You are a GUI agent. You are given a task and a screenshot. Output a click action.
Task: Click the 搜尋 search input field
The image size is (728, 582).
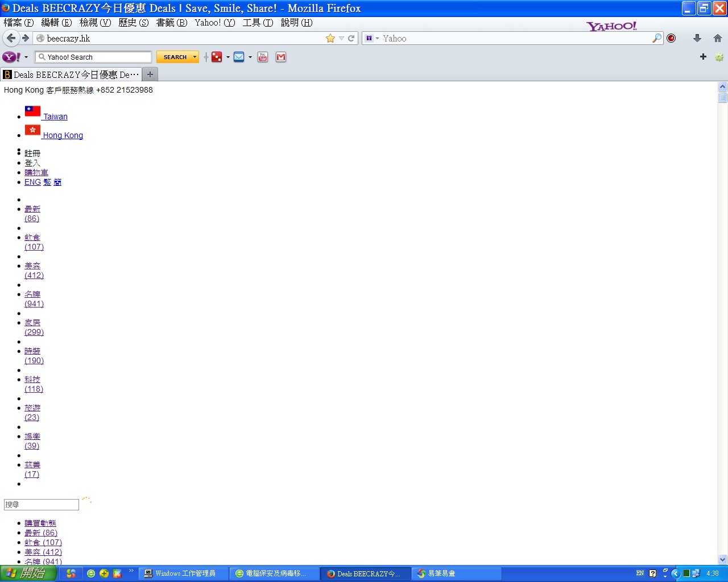pos(42,505)
